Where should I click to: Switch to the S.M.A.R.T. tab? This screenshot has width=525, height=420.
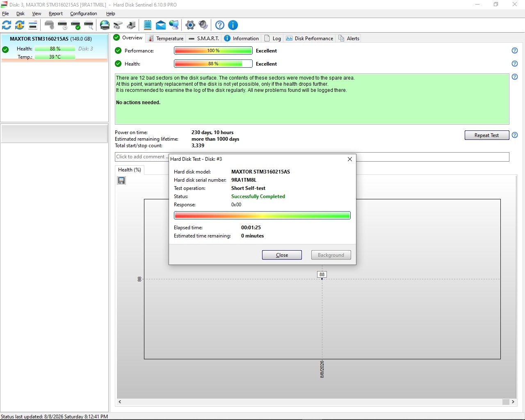(x=204, y=38)
